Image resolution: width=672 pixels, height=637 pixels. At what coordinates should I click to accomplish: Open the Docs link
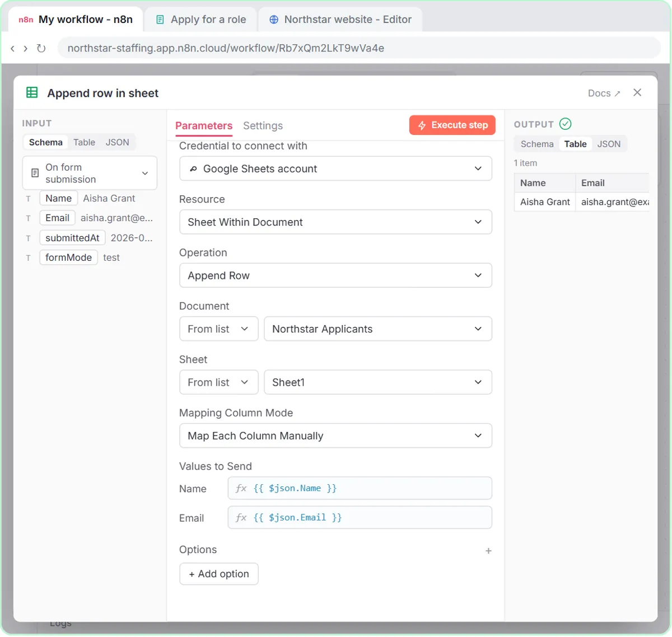604,93
